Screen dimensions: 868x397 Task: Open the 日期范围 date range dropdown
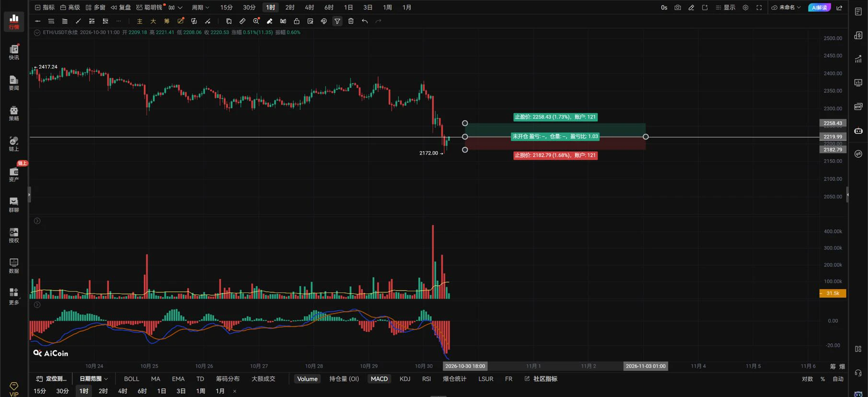click(93, 379)
